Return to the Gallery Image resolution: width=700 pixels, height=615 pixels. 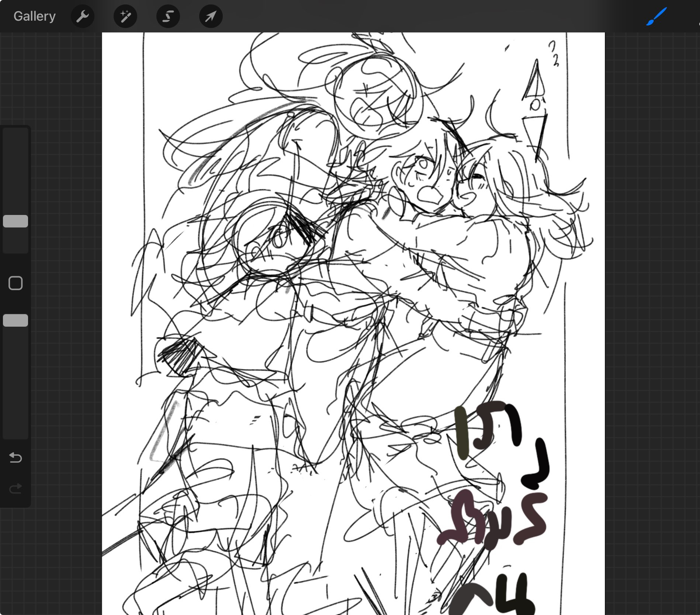(34, 16)
